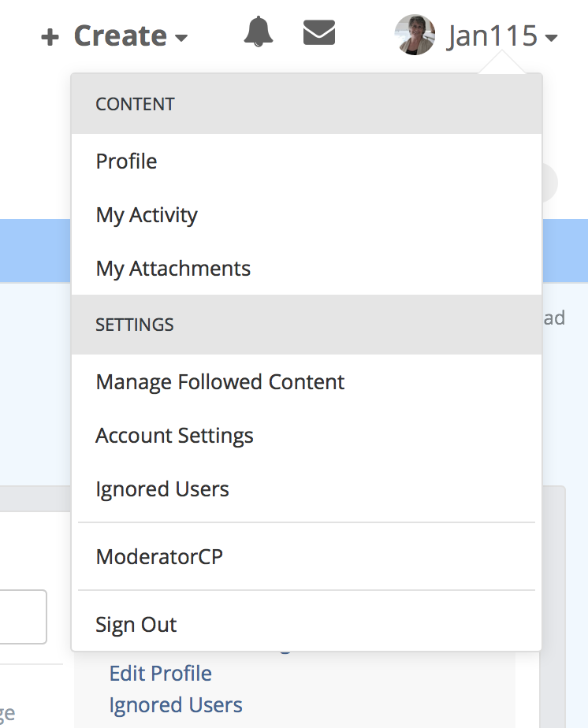Click the notifications bell icon
Viewport: 588px width, 728px height.
(258, 33)
